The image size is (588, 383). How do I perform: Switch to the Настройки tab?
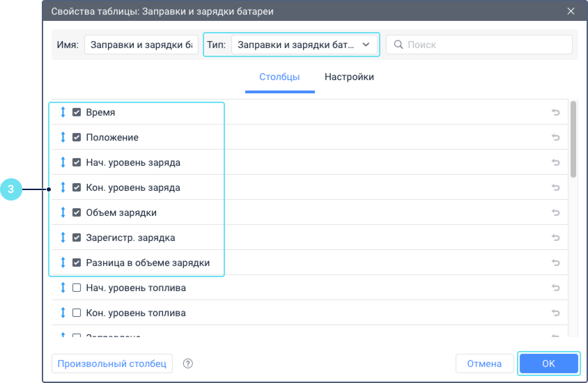pyautogui.click(x=349, y=77)
